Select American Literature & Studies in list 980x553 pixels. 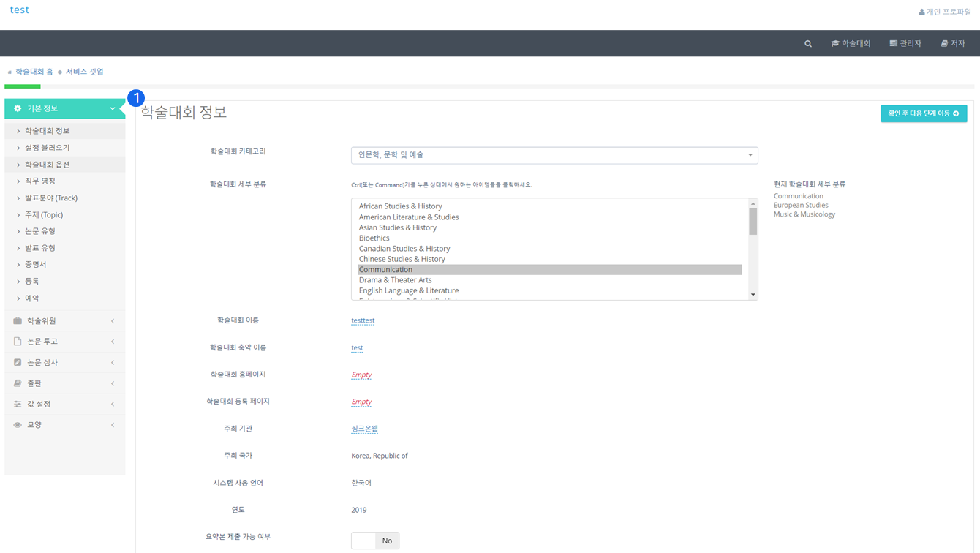click(x=549, y=217)
